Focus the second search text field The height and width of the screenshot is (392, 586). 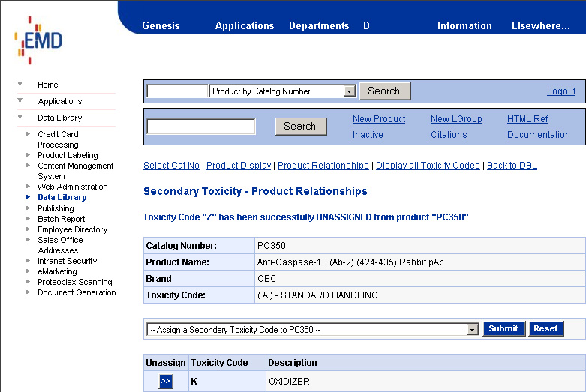click(x=201, y=127)
